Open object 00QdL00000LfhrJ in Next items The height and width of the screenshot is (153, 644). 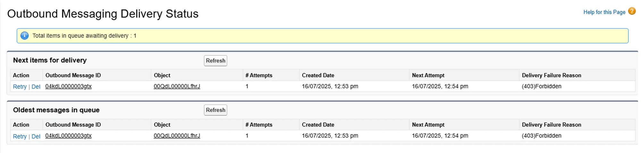pyautogui.click(x=177, y=86)
